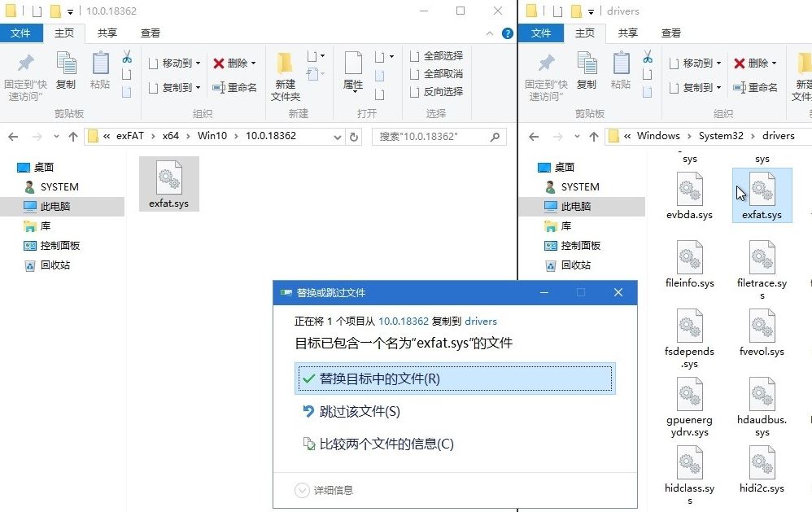Image resolution: width=812 pixels, height=512 pixels.
Task: Click the cut scissors icon in left window
Action: [127, 57]
